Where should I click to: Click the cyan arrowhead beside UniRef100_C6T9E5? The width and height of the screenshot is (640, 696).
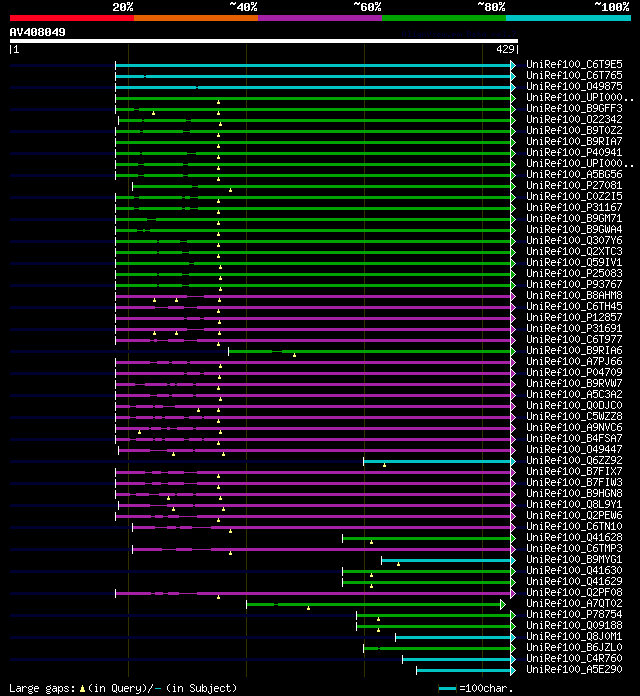513,65
